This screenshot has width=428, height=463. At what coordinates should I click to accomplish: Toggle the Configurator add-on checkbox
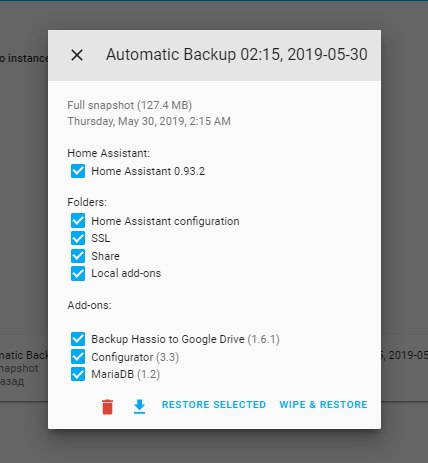(x=78, y=357)
